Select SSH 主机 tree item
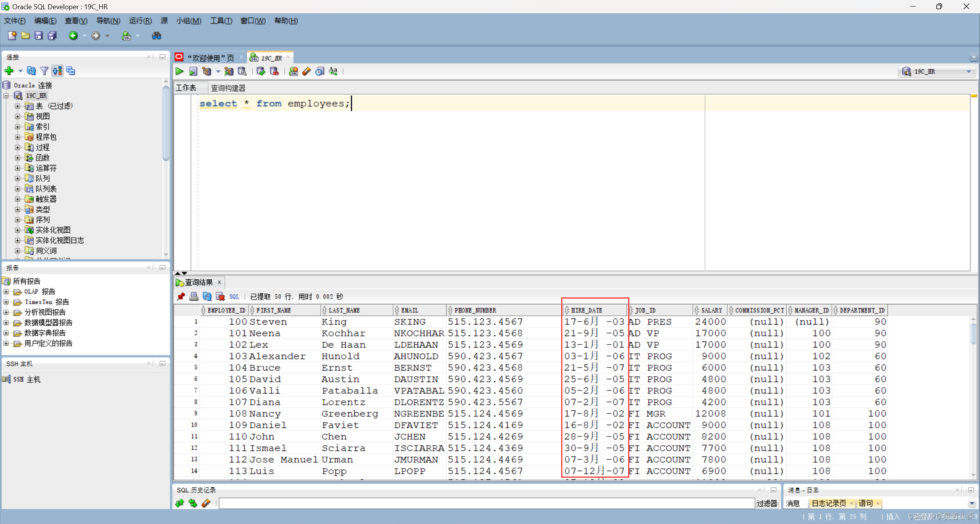The image size is (980, 524). pyautogui.click(x=26, y=379)
